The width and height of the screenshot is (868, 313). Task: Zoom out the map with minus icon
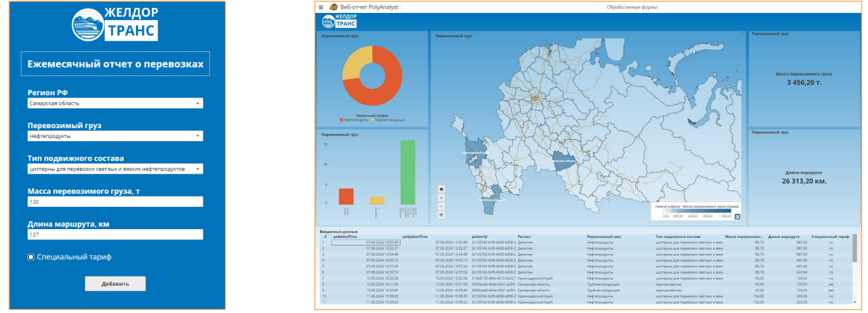tap(441, 206)
